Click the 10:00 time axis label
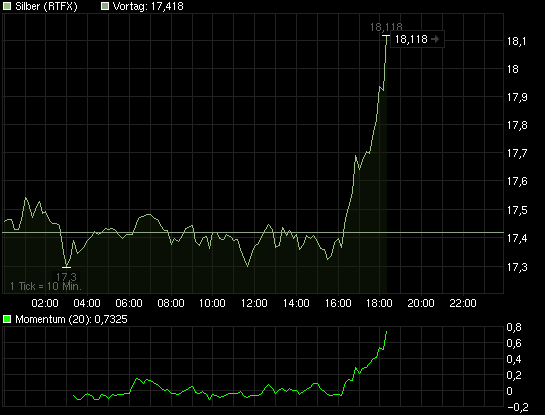The image size is (545, 415). [x=212, y=303]
